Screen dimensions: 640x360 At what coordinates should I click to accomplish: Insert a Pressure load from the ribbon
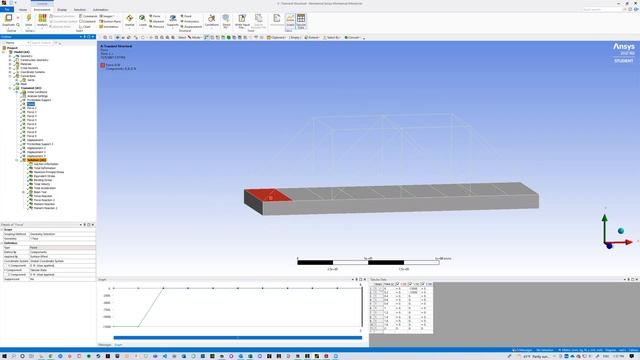click(x=157, y=27)
